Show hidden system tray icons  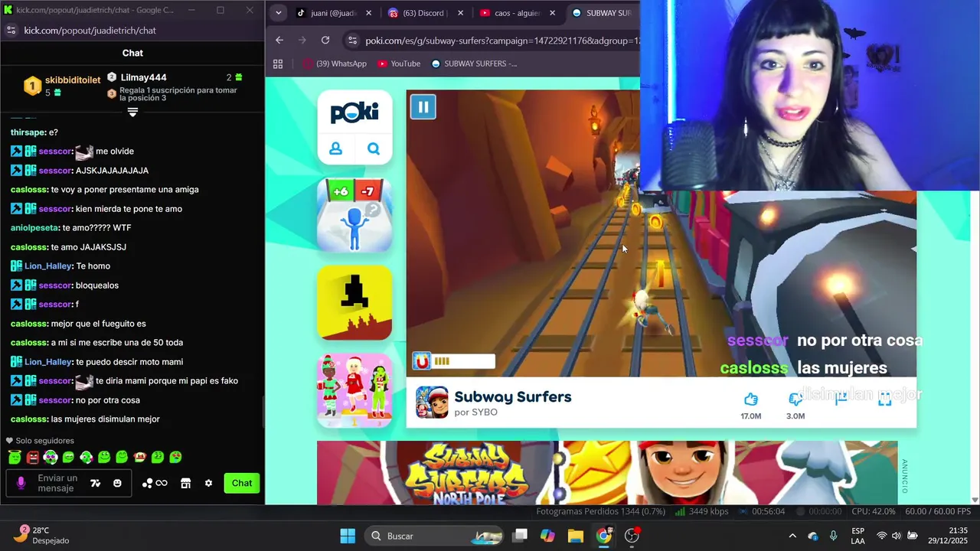792,536
